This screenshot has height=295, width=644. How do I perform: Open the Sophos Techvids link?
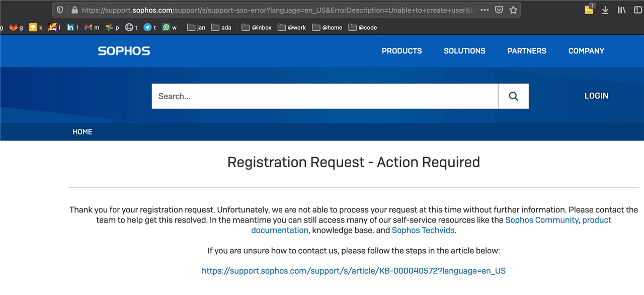[423, 230]
